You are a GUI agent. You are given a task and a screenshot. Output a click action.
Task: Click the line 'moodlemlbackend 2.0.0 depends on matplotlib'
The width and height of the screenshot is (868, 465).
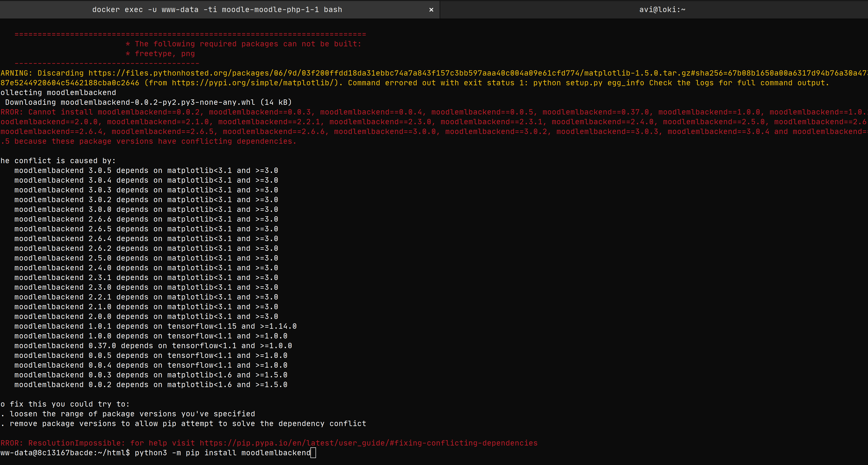(x=146, y=317)
